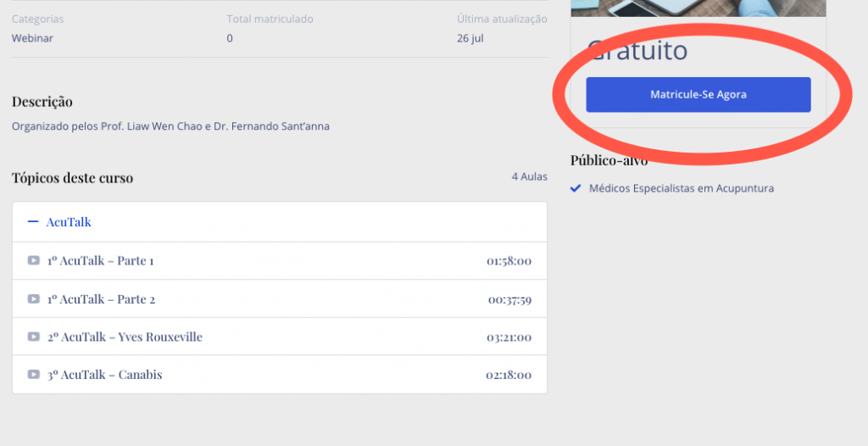Select the 2º AcuTalk – Yves Rouxeville lesson
Viewport: 868px width, 446px height.
point(125,337)
